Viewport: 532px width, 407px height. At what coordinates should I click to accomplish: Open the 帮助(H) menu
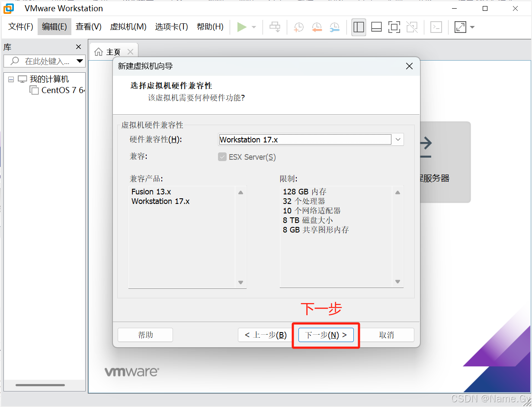pos(210,27)
